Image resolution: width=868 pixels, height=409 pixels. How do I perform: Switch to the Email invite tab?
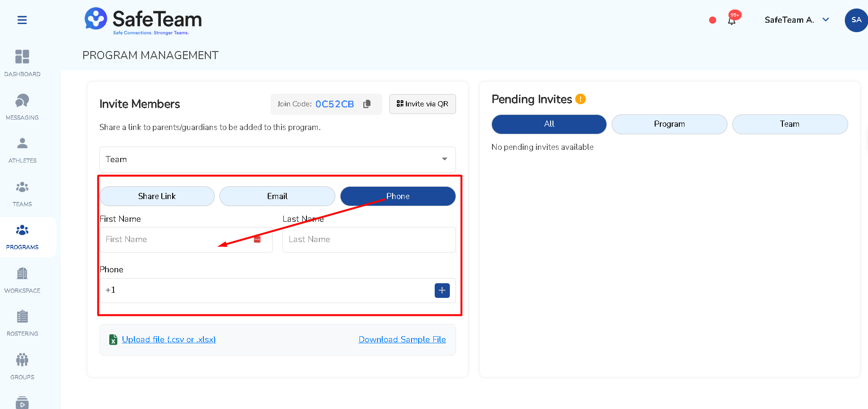[x=277, y=196]
